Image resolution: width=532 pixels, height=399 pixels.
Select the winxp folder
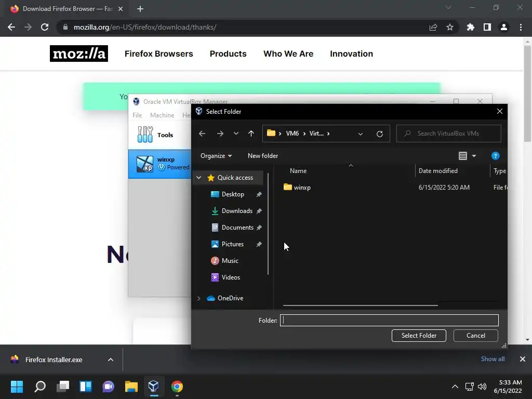point(302,187)
